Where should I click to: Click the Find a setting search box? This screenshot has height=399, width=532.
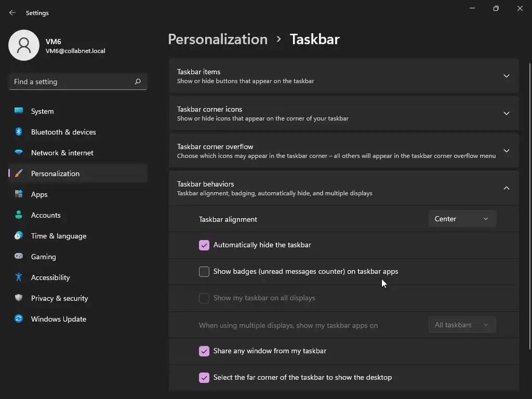pos(73,82)
